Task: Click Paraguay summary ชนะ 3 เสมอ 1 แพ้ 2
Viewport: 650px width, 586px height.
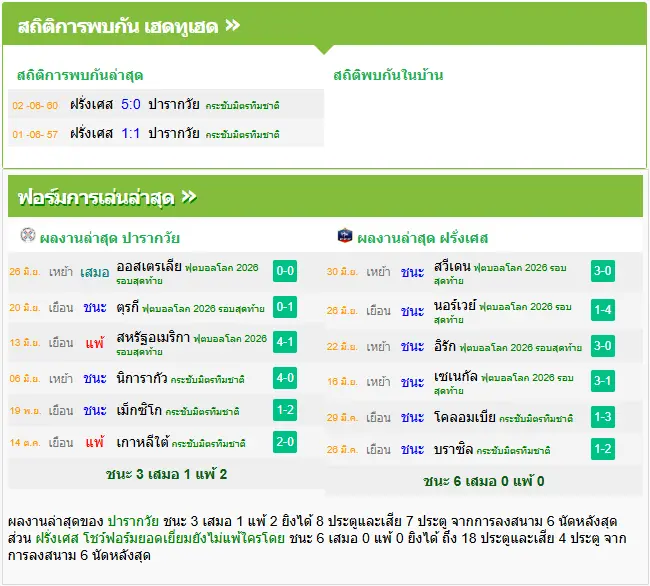Action: point(166,474)
